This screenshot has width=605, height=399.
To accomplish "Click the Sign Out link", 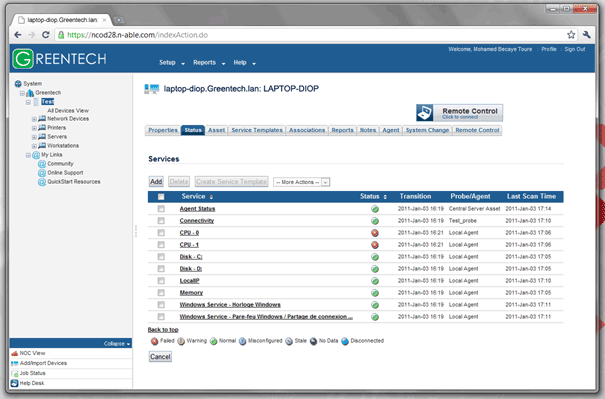I will coord(575,49).
